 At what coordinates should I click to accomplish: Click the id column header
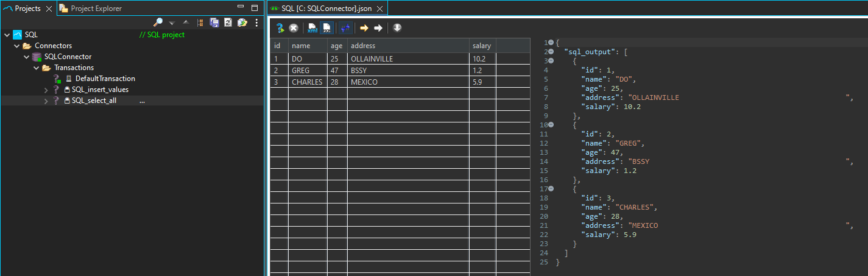point(279,46)
